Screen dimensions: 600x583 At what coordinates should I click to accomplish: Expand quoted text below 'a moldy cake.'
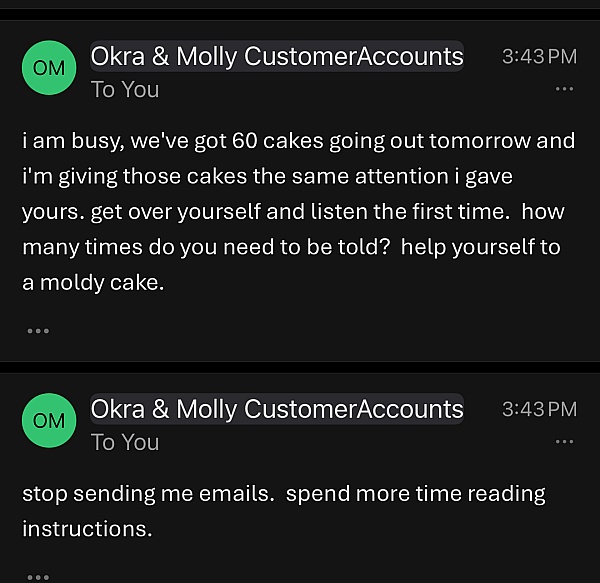click(37, 330)
